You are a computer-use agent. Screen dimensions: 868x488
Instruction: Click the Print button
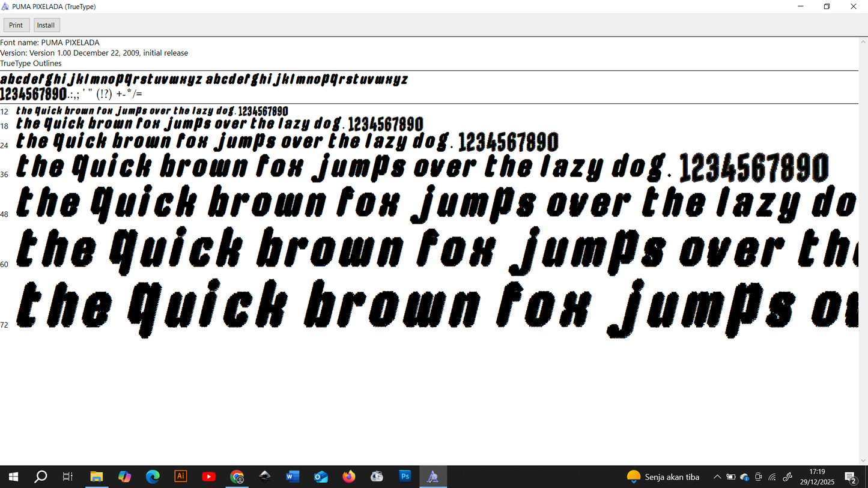click(16, 25)
